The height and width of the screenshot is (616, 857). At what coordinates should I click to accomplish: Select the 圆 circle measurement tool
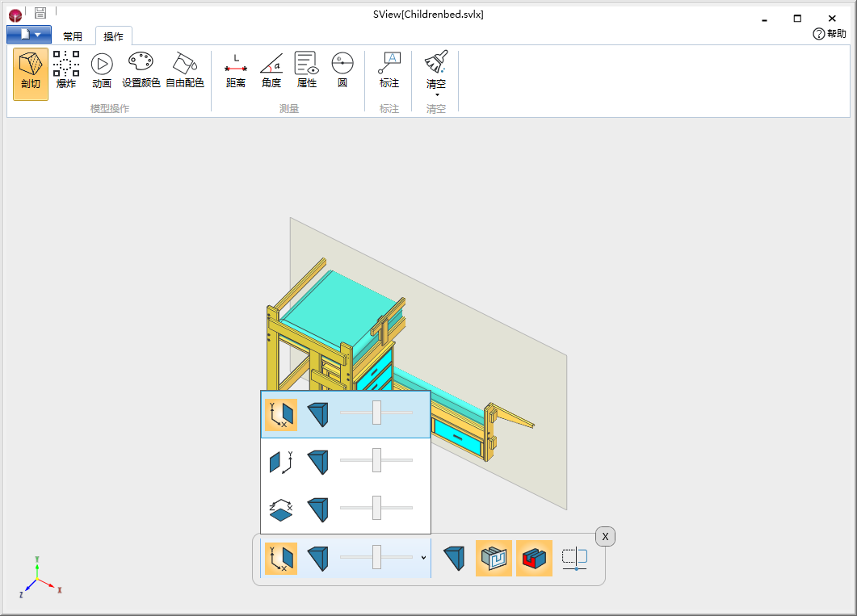click(x=342, y=70)
